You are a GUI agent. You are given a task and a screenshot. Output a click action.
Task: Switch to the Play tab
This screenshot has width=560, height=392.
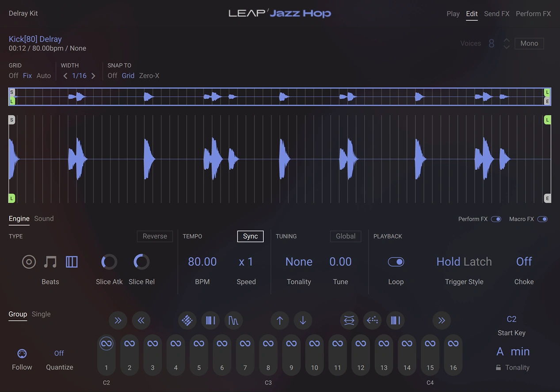453,14
